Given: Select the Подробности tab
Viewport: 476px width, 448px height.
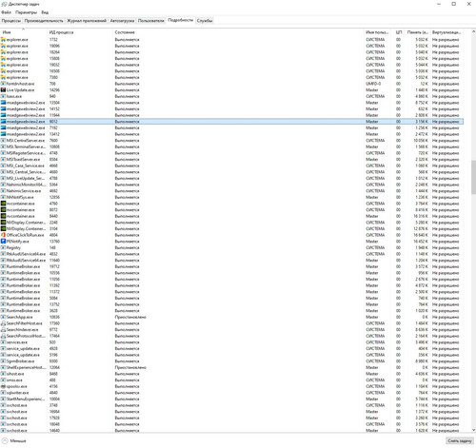Looking at the screenshot, I should click(x=180, y=20).
